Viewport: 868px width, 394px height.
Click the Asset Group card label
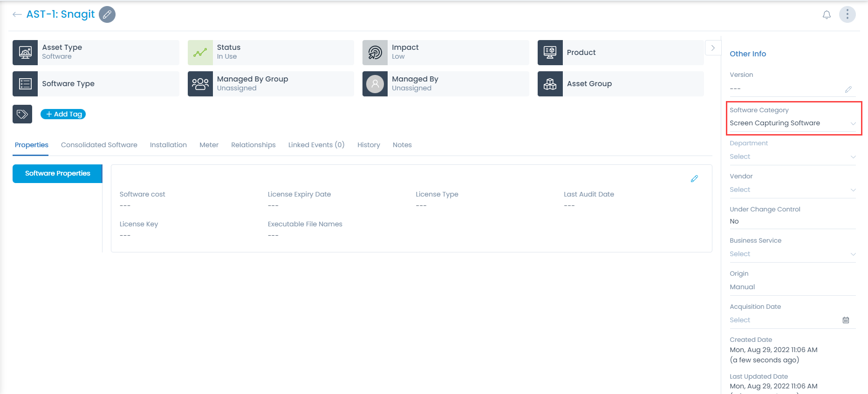589,84
